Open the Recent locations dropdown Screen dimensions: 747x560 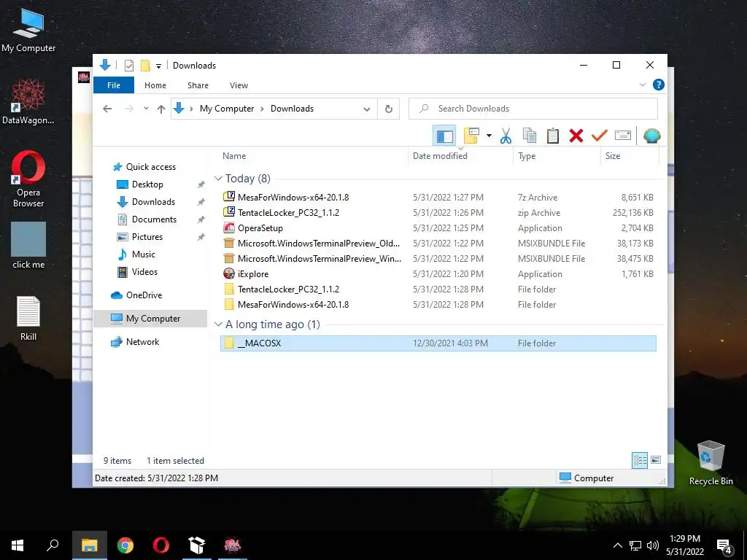coord(146,109)
